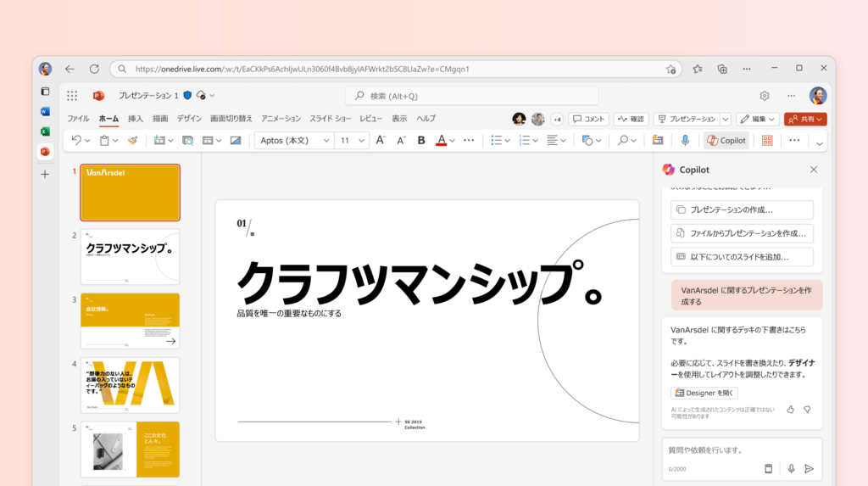
Task: Click ファイルからプレゼンテーションを作成 suggestion
Action: (742, 233)
